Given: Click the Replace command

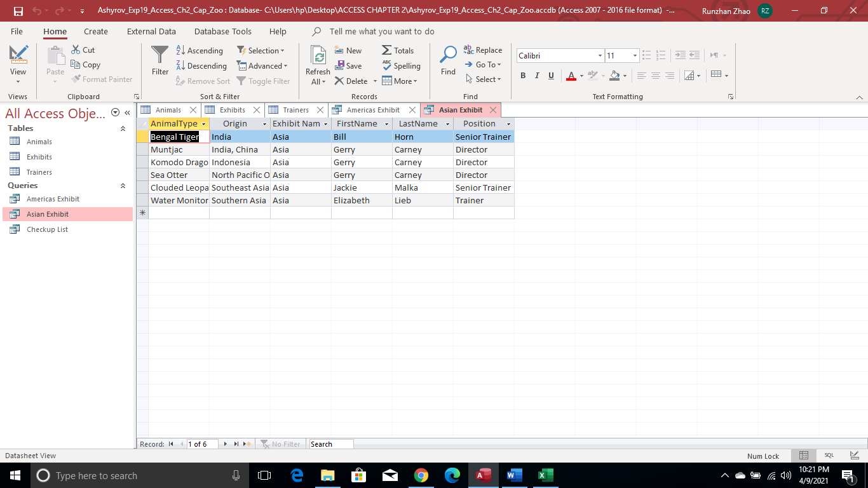Looking at the screenshot, I should coord(483,50).
